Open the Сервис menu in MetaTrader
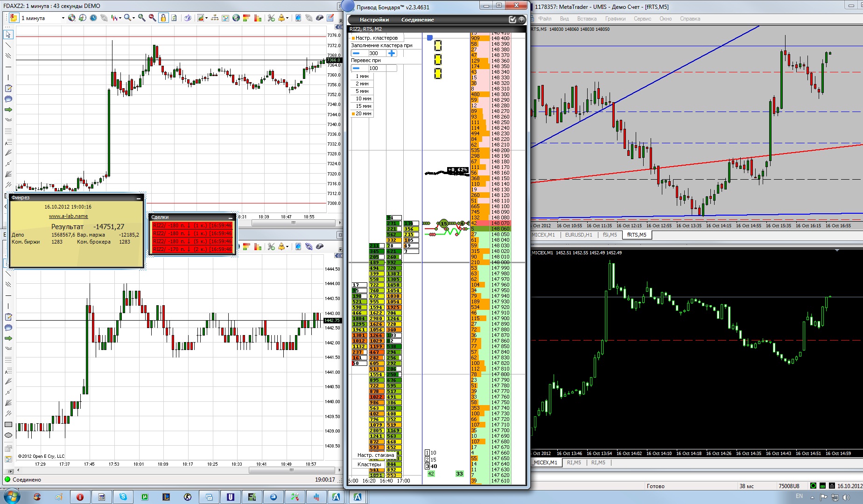 642,19
